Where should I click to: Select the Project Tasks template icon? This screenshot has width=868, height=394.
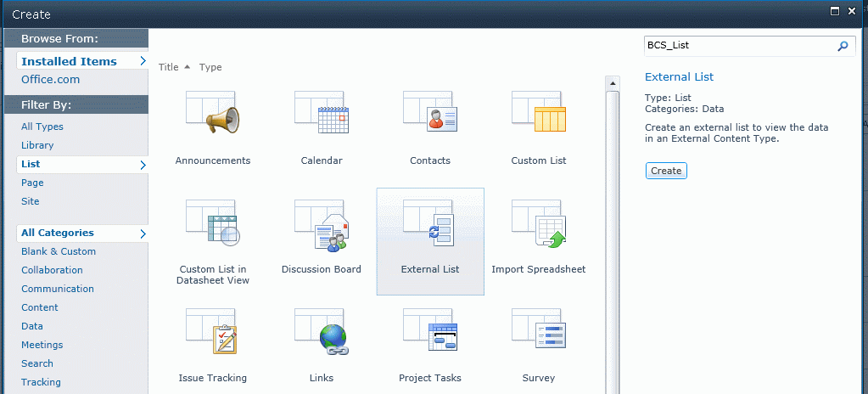click(x=430, y=330)
